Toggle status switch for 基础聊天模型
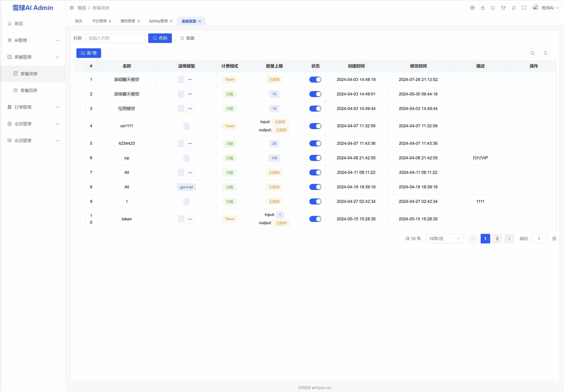This screenshot has height=392, width=564. (x=315, y=80)
